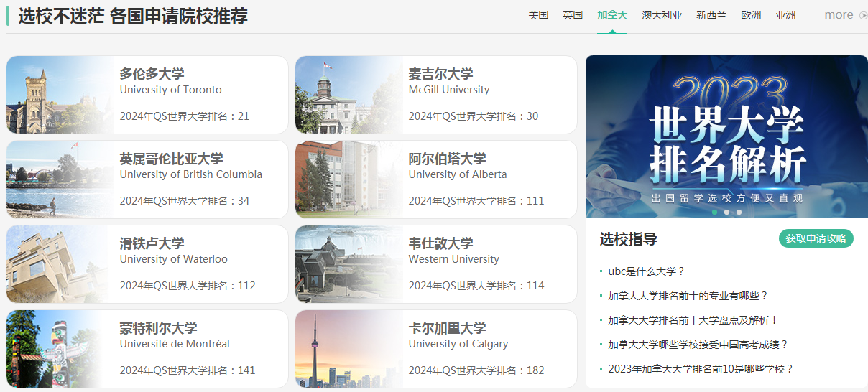Click the 滑铁卢大学 title
868x392 pixels.
click(x=152, y=243)
